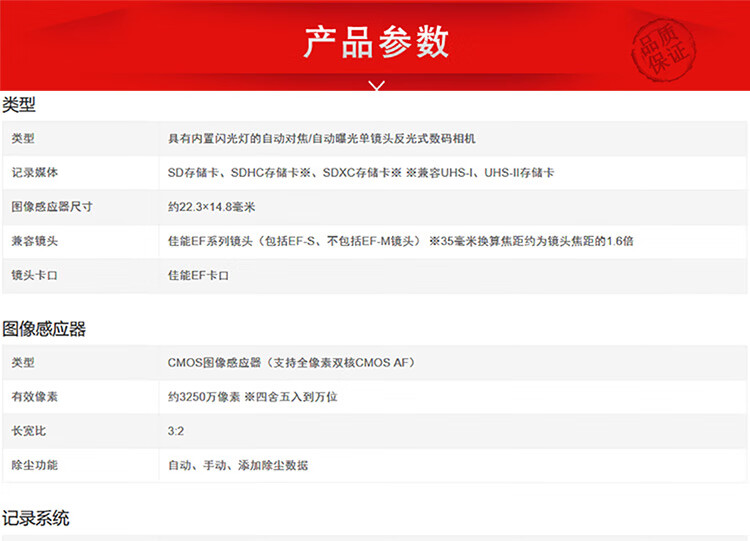Image resolution: width=750 pixels, height=541 pixels.
Task: Select the 类型 section heading at top
Action: [x=19, y=104]
